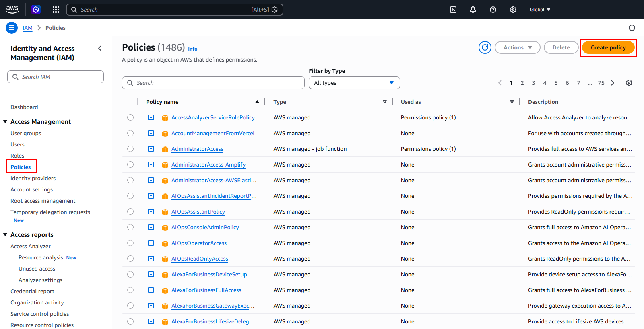Open Roles in the sidebar
Viewport: 644px width, 329px height.
coord(17,156)
